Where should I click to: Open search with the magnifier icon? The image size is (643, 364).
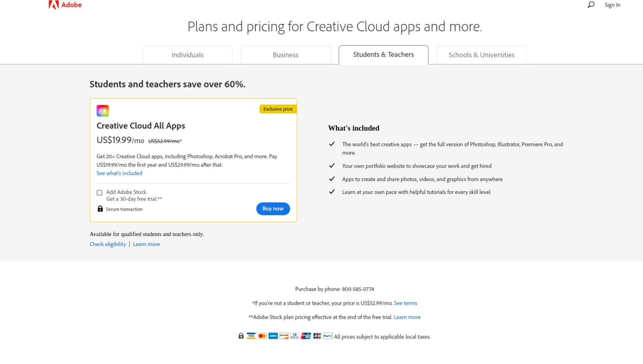click(x=591, y=5)
